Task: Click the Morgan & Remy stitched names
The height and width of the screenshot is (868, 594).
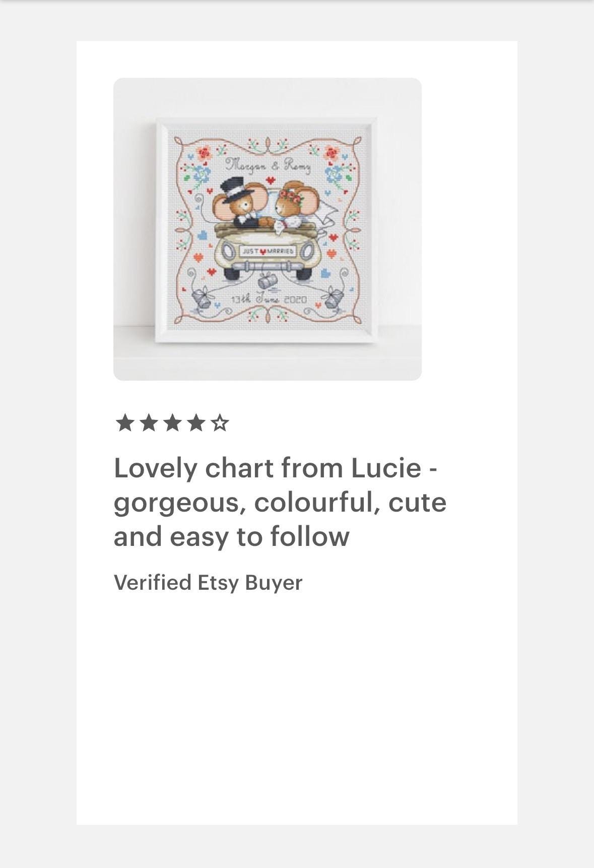Action: [x=268, y=165]
